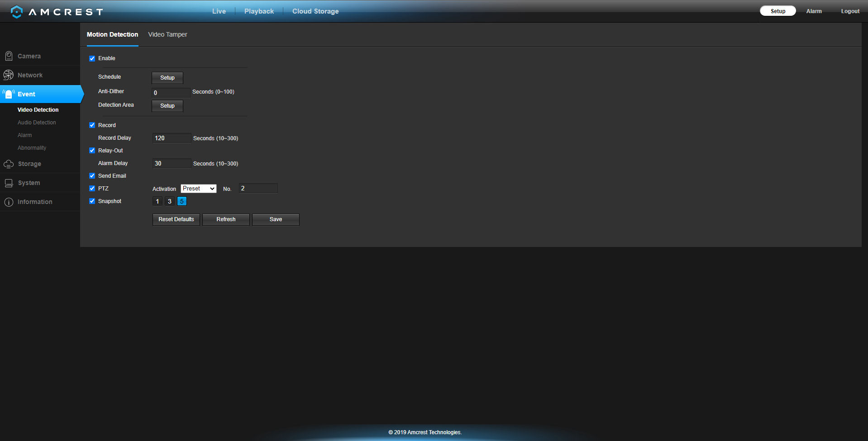The width and height of the screenshot is (868, 441).
Task: Click the System computer icon in sidebar
Action: tap(9, 183)
